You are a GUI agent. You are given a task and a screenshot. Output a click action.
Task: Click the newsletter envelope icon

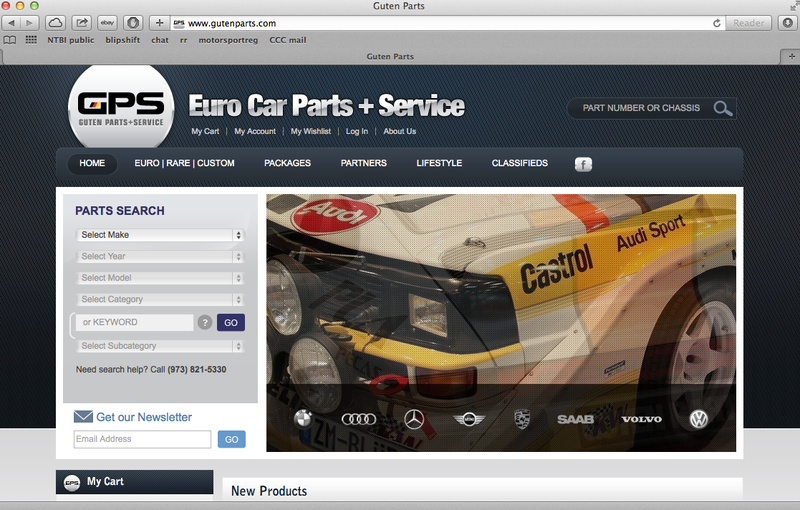pyautogui.click(x=83, y=417)
